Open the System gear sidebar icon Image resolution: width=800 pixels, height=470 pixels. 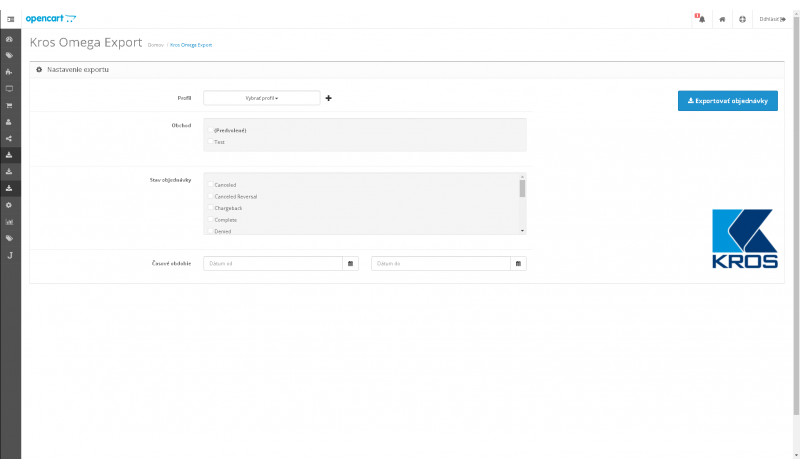click(9, 205)
